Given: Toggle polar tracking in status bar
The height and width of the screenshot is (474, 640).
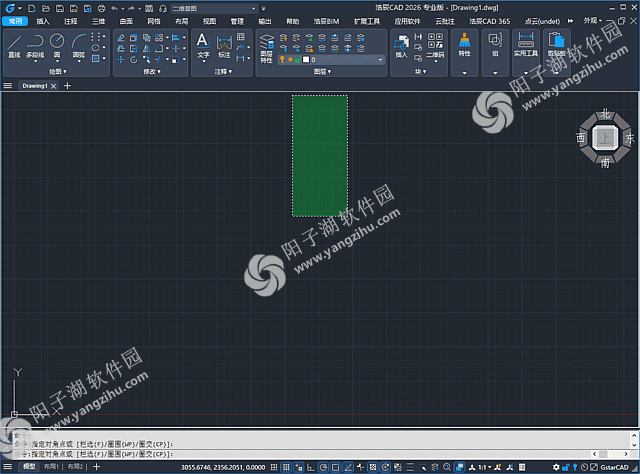Looking at the screenshot, I should (323, 467).
